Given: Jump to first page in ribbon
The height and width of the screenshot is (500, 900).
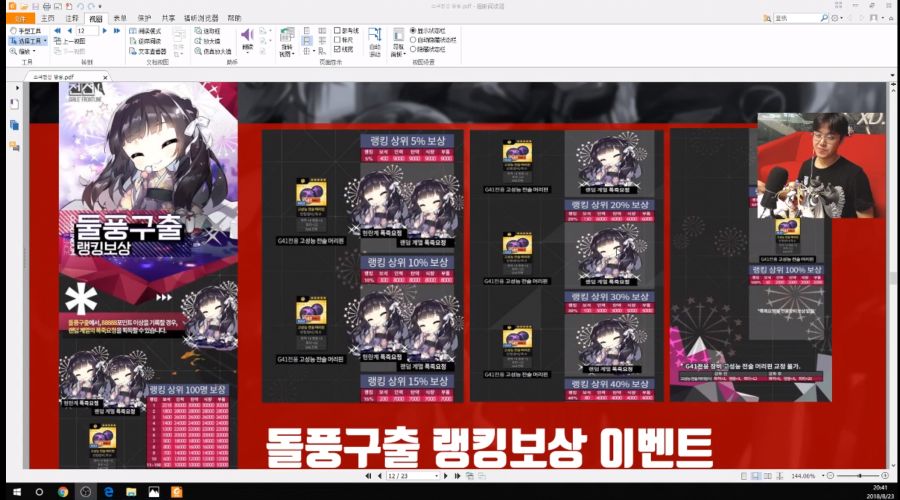Looking at the screenshot, I should (x=57, y=30).
